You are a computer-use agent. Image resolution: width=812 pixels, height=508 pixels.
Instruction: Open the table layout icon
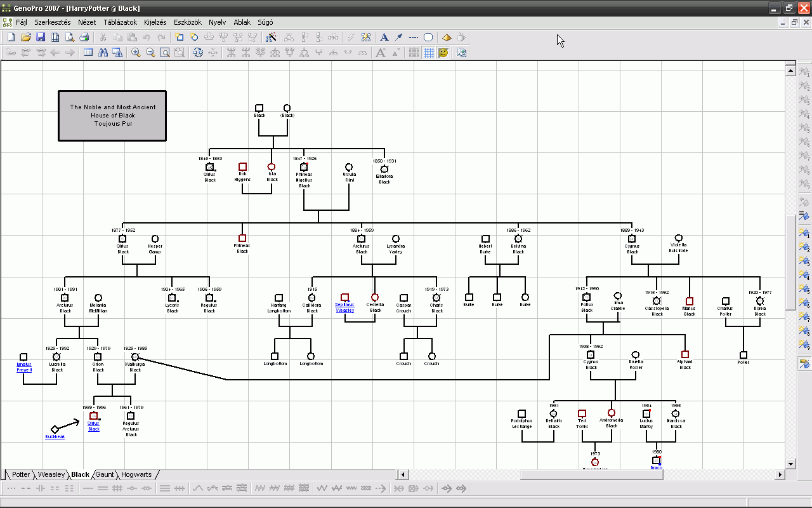coord(88,53)
